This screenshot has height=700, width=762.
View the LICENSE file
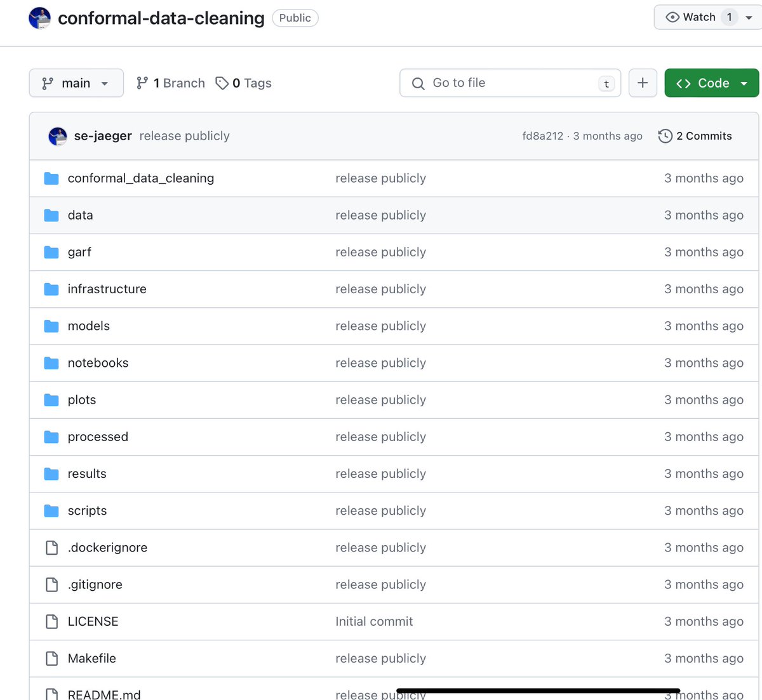93,621
